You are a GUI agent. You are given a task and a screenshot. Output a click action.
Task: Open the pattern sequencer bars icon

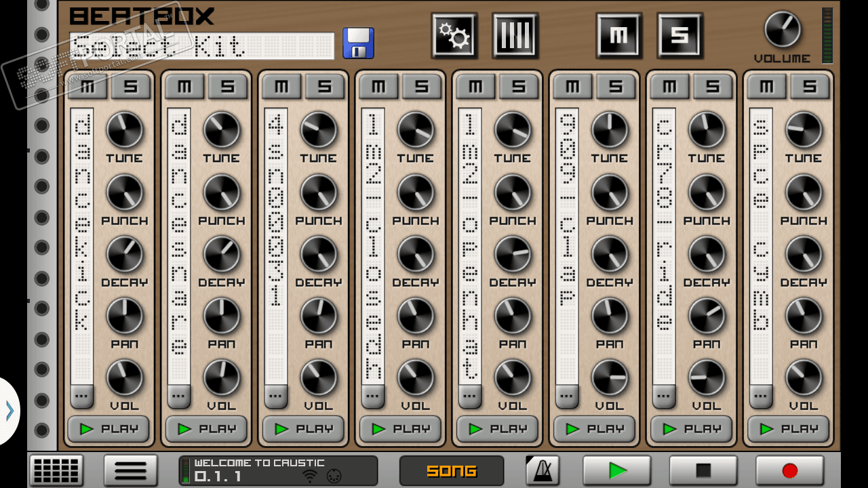point(515,35)
